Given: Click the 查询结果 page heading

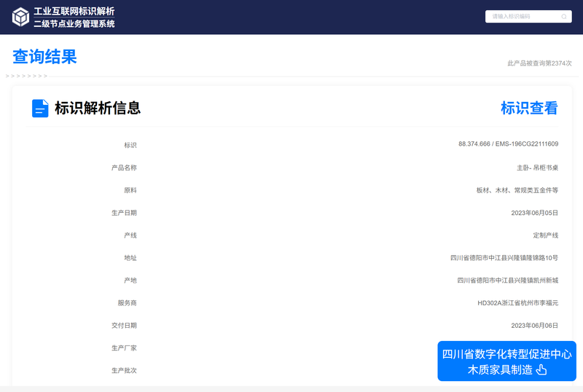Looking at the screenshot, I should [44, 57].
